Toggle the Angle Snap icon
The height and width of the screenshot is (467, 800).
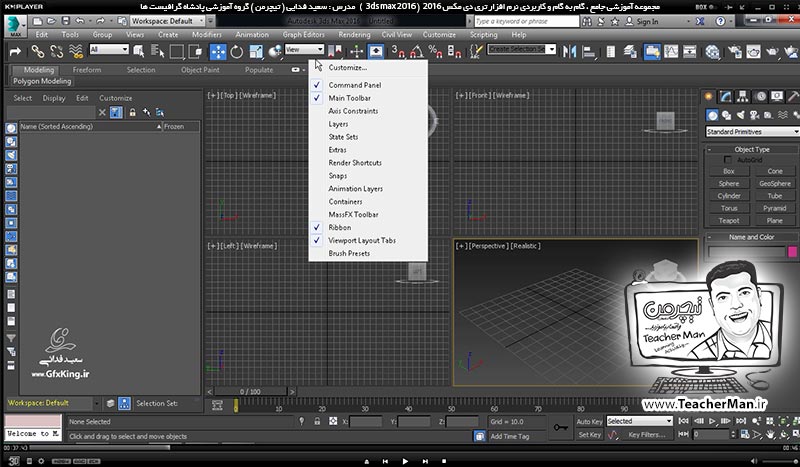tap(417, 52)
